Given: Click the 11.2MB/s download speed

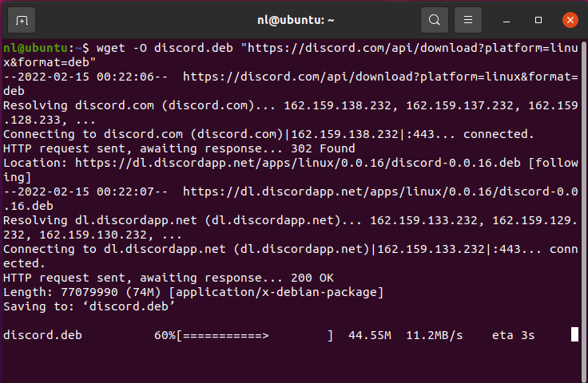Looking at the screenshot, I should [435, 335].
